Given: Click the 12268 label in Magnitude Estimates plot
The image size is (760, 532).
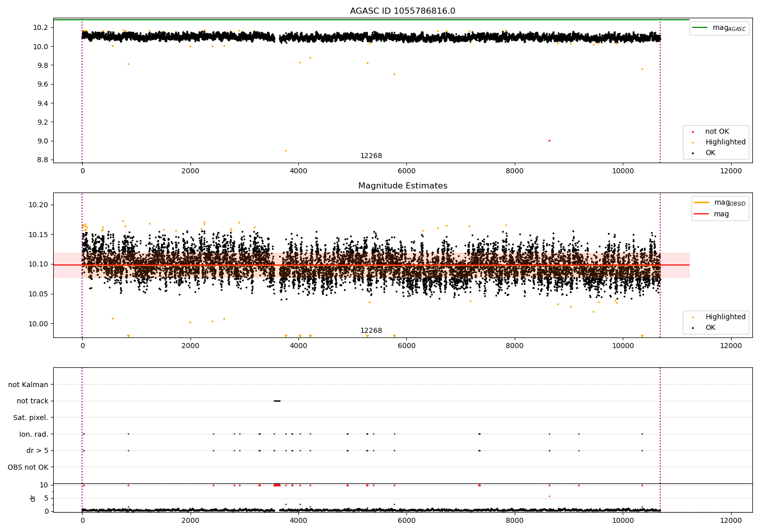Looking at the screenshot, I should [371, 331].
